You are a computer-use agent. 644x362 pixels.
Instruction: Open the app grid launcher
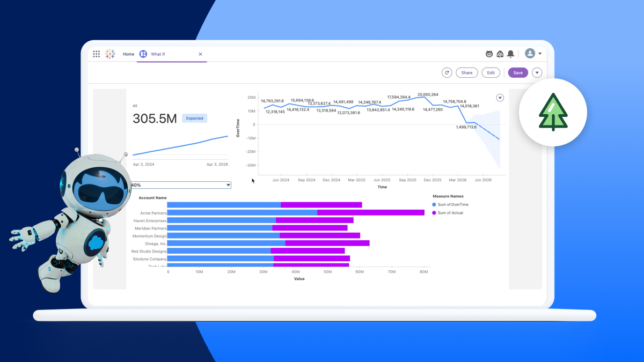pyautogui.click(x=97, y=54)
